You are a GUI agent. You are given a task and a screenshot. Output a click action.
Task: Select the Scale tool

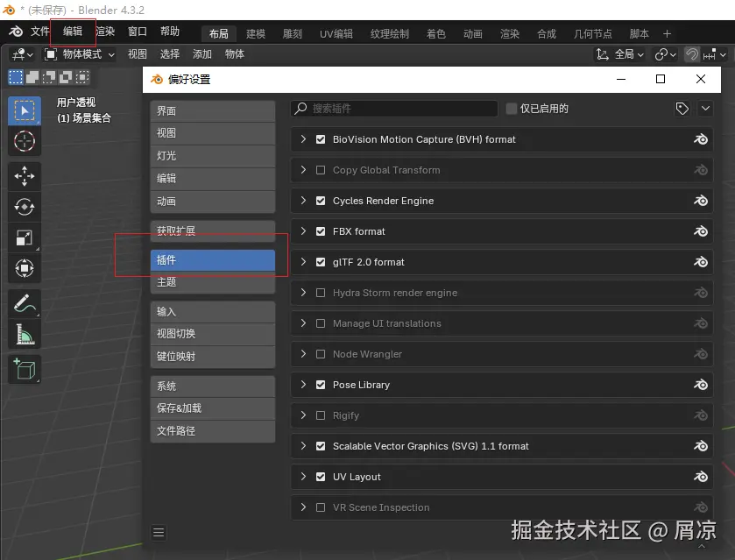pyautogui.click(x=25, y=237)
